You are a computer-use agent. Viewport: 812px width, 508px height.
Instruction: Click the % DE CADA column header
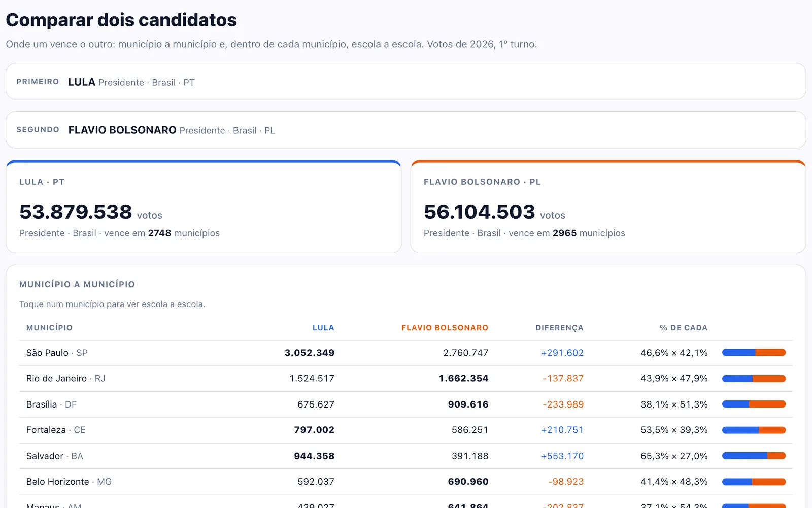(683, 328)
